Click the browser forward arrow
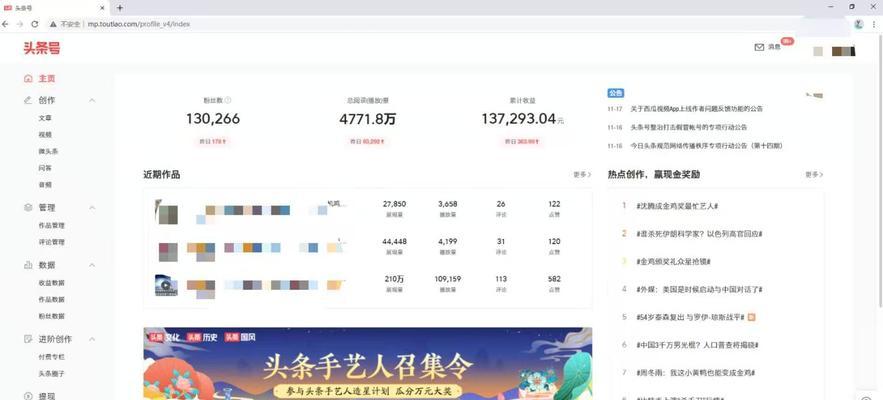883x400 pixels. pos(20,24)
